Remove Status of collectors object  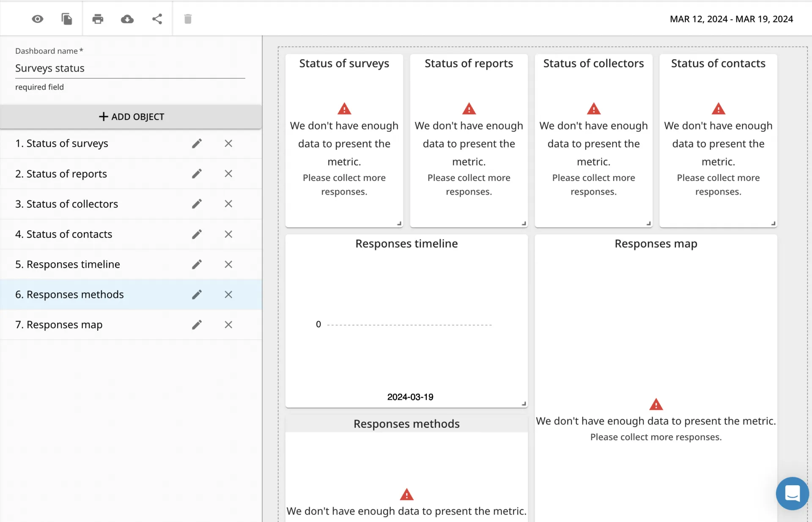coord(228,204)
